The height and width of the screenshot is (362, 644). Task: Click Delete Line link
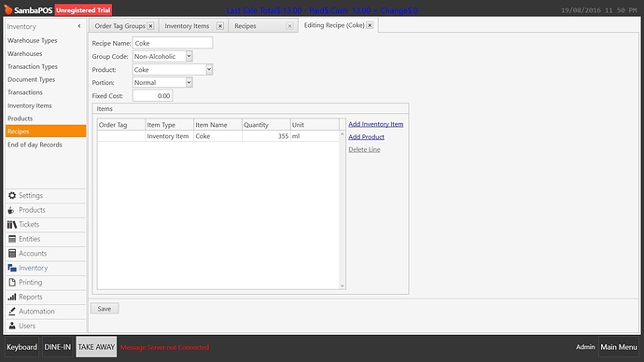coord(364,149)
